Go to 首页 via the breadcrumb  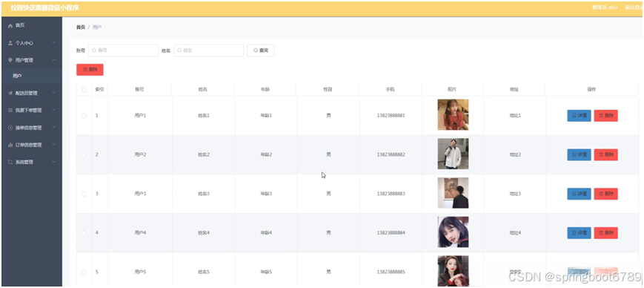pyautogui.click(x=81, y=27)
